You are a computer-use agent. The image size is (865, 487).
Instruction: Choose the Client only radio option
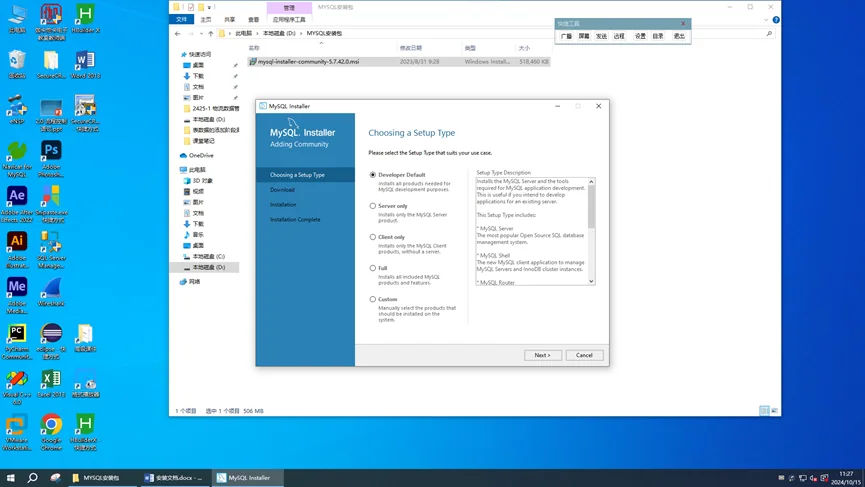[x=373, y=237]
